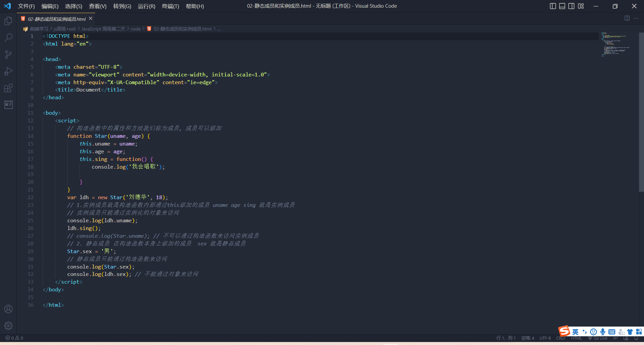Screen dimensions: 644x345
Task: Open the Run and Debug view
Action: (8, 71)
